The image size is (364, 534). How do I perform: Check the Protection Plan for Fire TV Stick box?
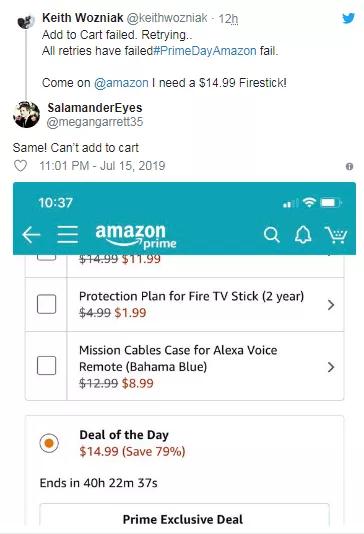coord(46,304)
